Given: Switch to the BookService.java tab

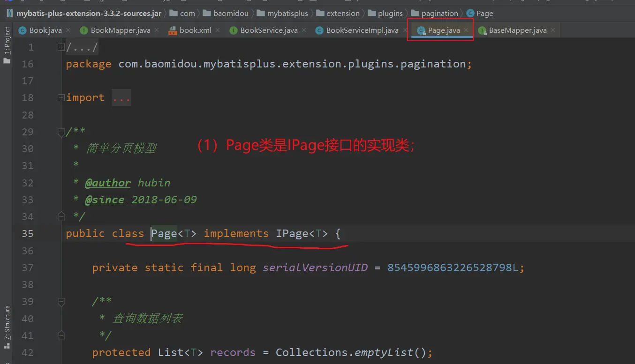Looking at the screenshot, I should pos(269,30).
